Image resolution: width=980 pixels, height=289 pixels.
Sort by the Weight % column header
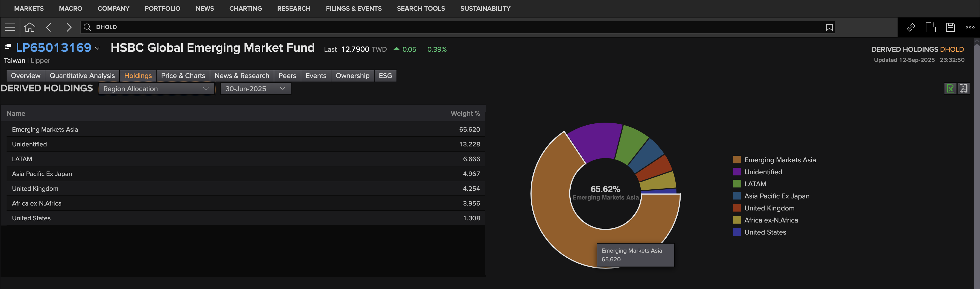(465, 114)
